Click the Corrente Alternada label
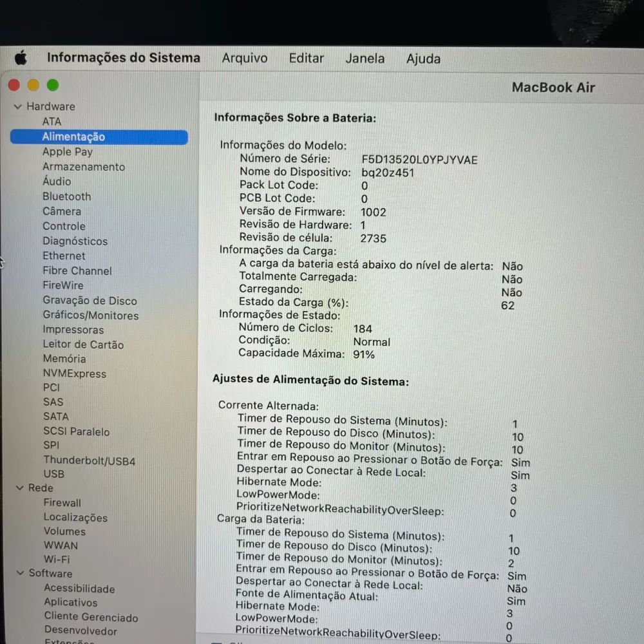This screenshot has width=644, height=644. [269, 405]
